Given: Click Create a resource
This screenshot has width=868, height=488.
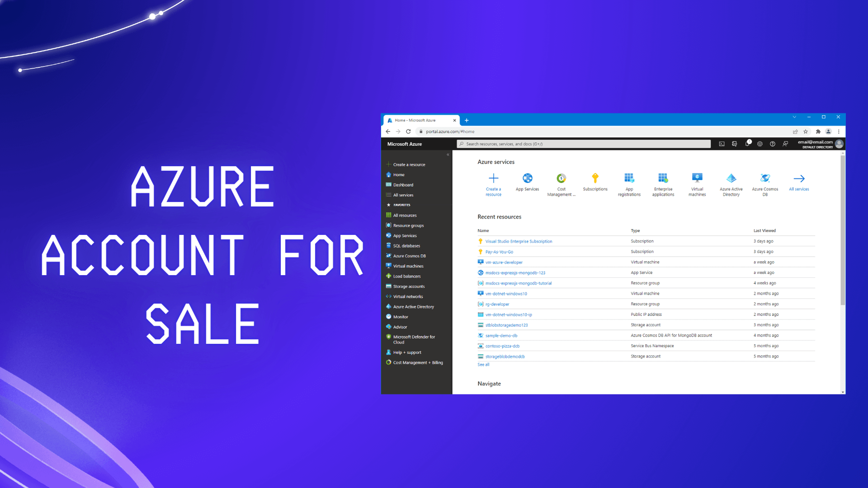Looking at the screenshot, I should point(408,164).
